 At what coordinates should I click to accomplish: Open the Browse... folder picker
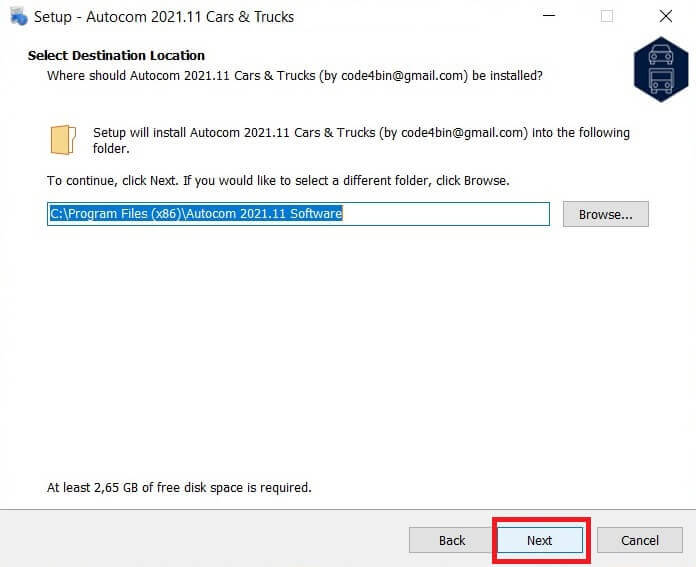tap(605, 214)
